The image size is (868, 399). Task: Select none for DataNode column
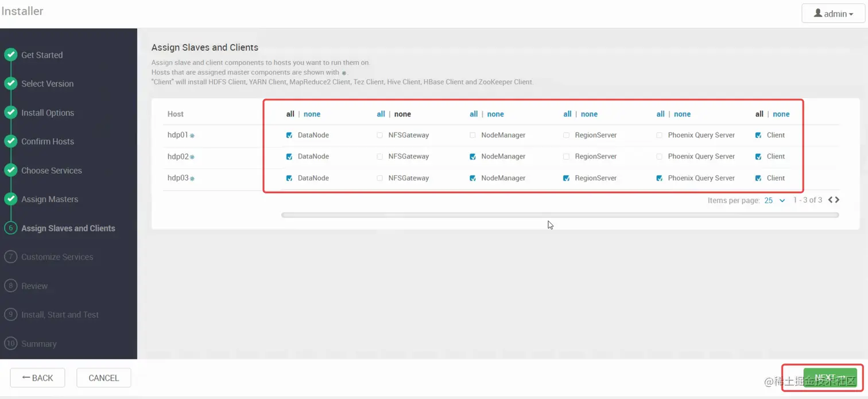pos(312,114)
